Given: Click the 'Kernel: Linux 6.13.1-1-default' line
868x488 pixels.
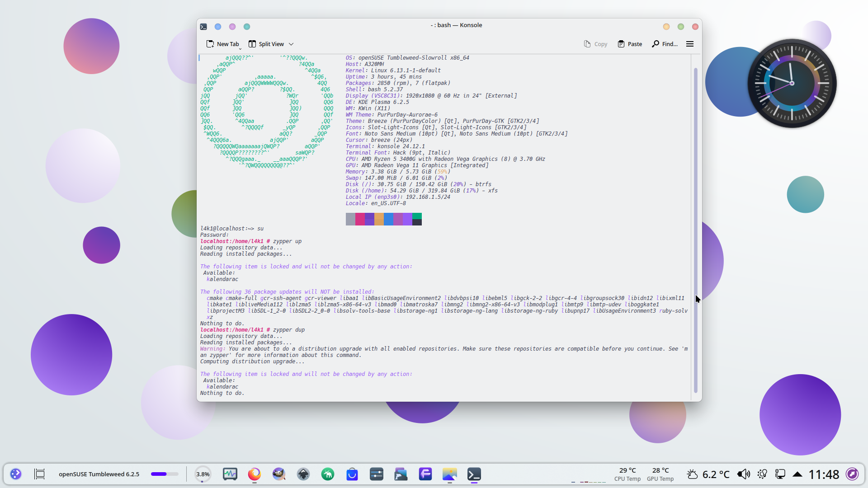Looking at the screenshot, I should coord(393,70).
